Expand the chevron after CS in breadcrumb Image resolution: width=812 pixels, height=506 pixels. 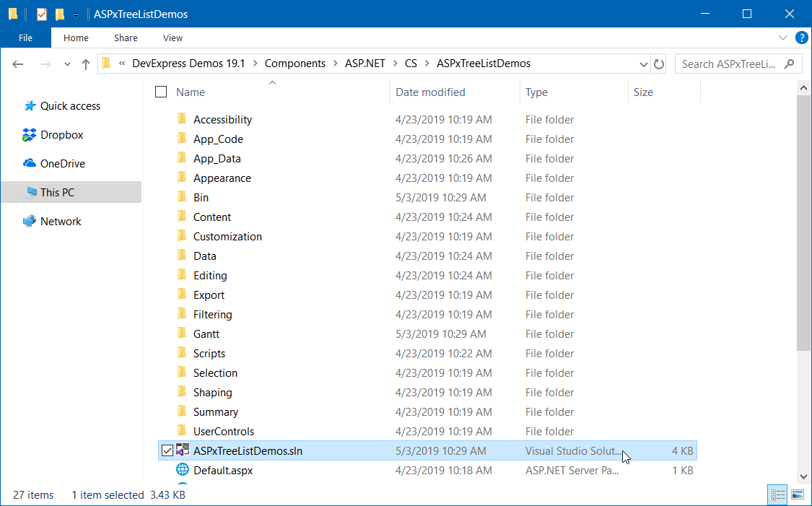427,64
